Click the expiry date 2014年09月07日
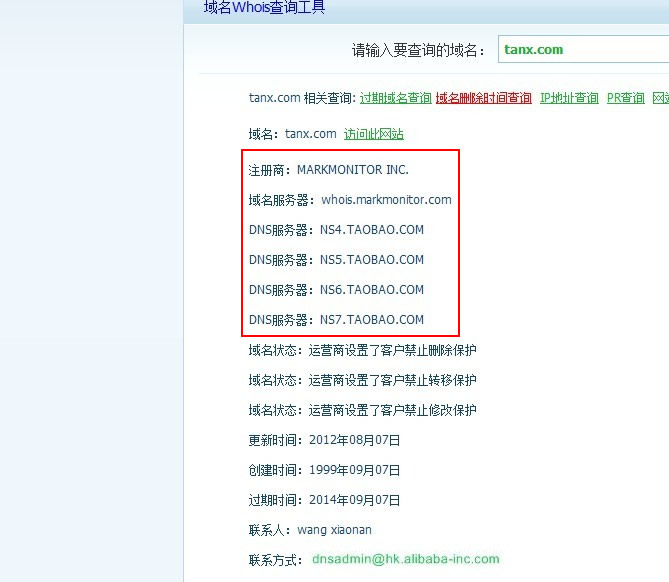Screen dimensions: 669x582 (355, 500)
